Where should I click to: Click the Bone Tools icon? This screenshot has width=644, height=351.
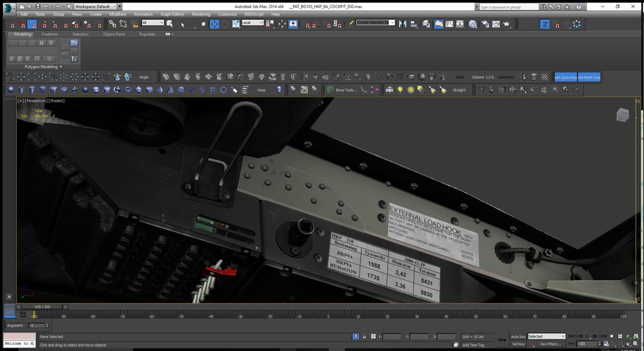click(x=330, y=90)
